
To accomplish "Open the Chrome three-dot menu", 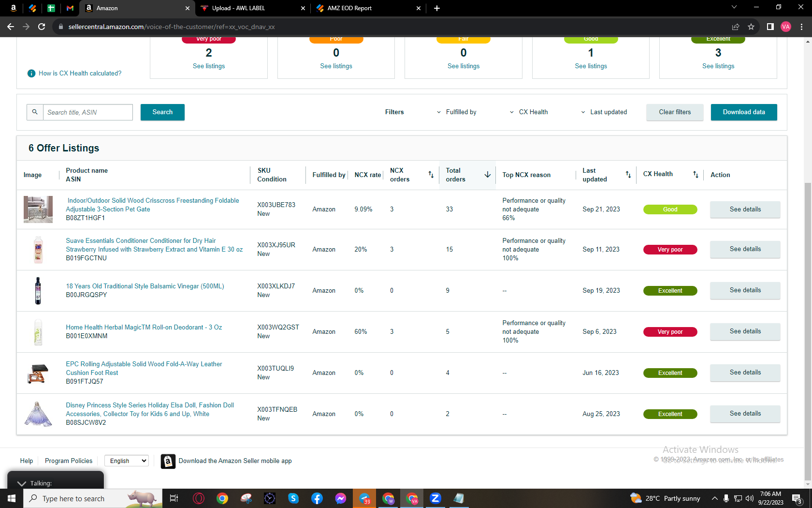I will point(801,27).
